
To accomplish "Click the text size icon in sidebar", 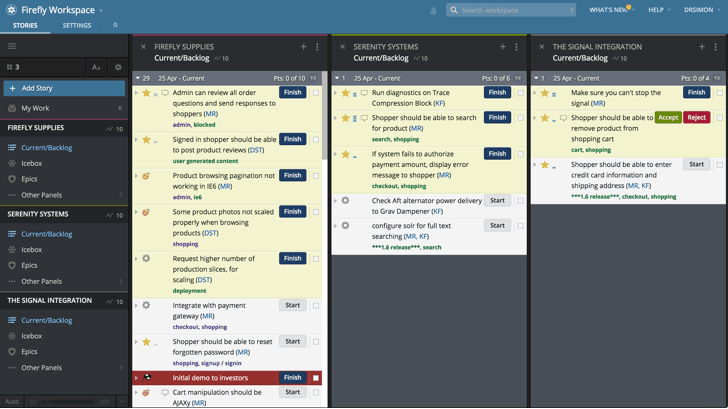I will pos(96,67).
